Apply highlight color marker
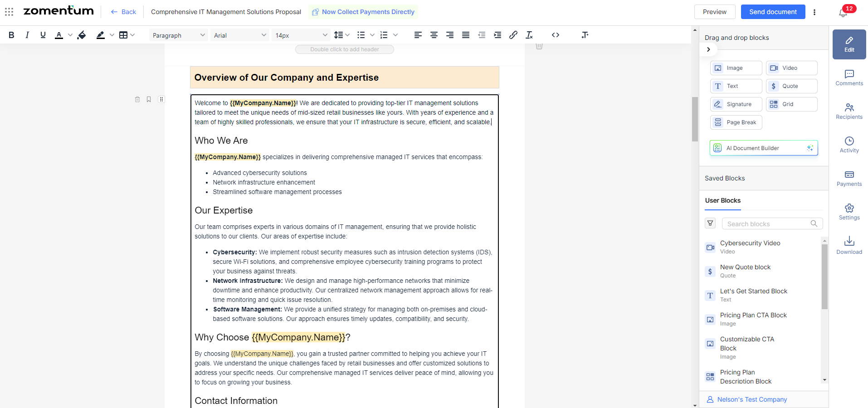This screenshot has width=868, height=408. (x=101, y=35)
